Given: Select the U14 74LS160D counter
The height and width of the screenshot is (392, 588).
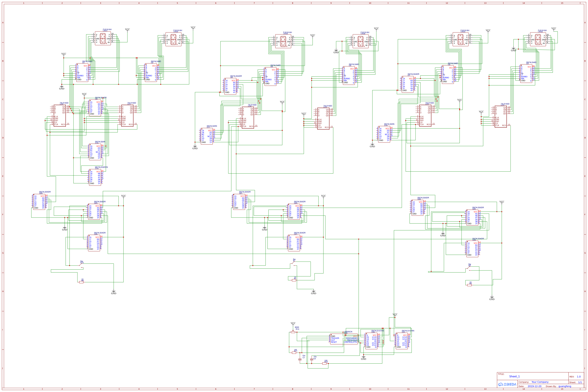Looking at the screenshot, I should 248,118.
